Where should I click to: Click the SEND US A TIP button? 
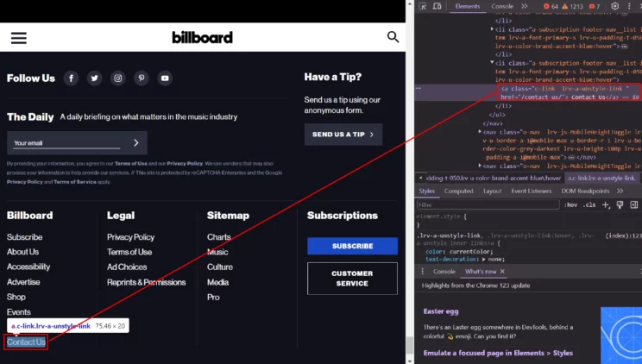(343, 135)
